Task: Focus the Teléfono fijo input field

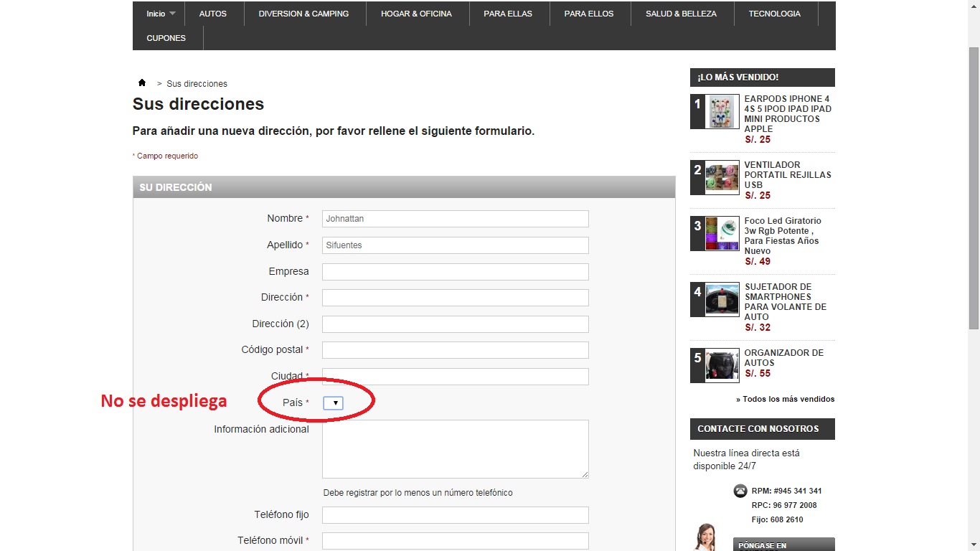Action: click(x=456, y=515)
